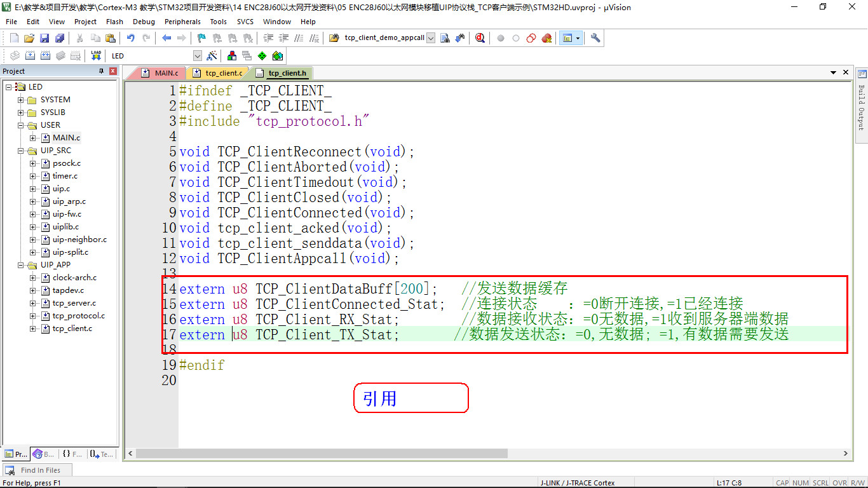Start the debug session icon
868x488 pixels.
click(480, 38)
